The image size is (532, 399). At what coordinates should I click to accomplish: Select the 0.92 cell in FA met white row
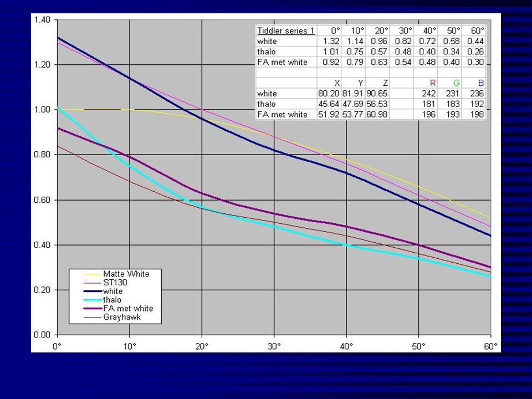(x=331, y=62)
